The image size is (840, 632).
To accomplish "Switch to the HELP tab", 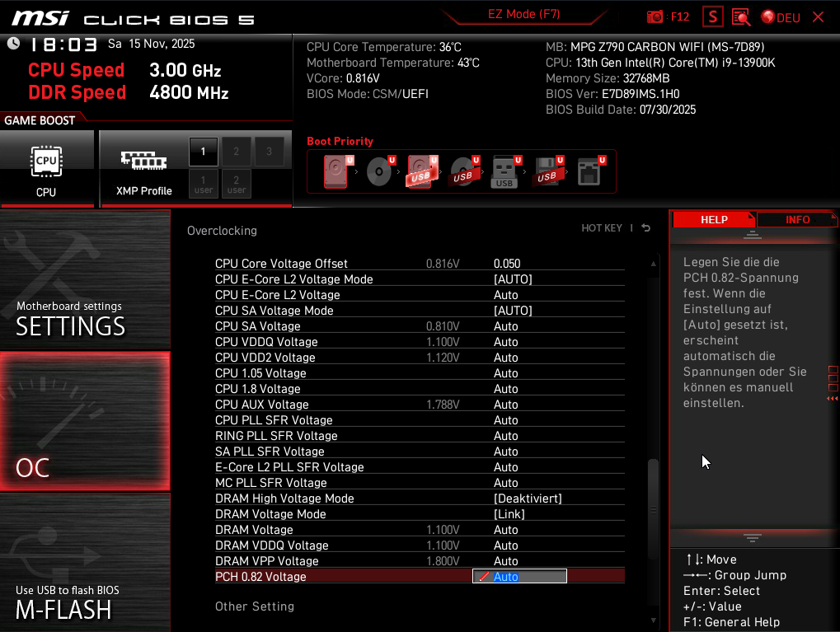I will pyautogui.click(x=714, y=219).
